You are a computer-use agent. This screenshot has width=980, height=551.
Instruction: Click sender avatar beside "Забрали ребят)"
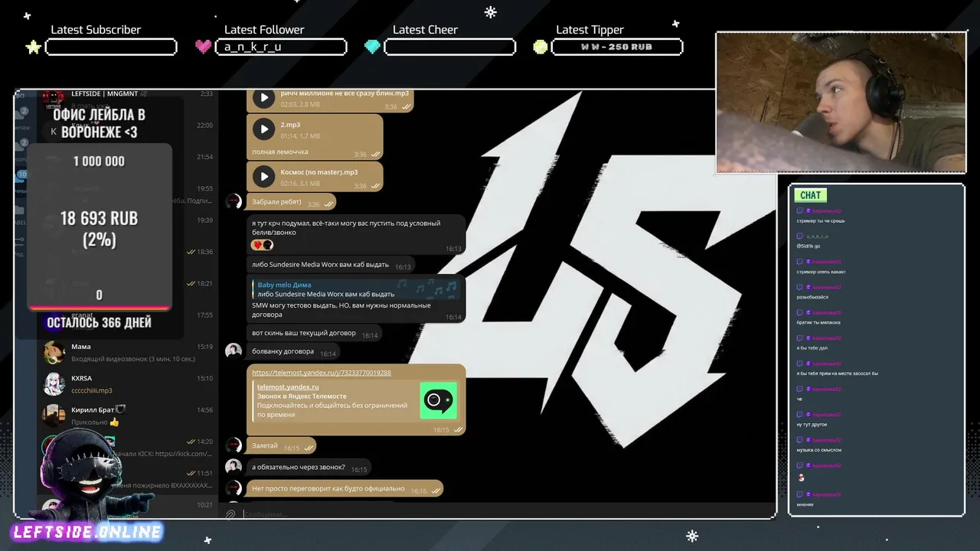(x=234, y=201)
